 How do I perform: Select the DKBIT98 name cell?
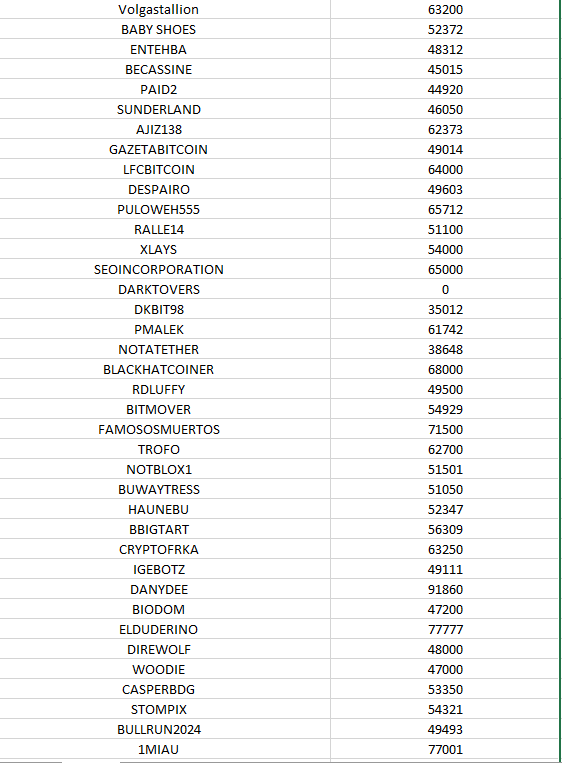tap(159, 309)
